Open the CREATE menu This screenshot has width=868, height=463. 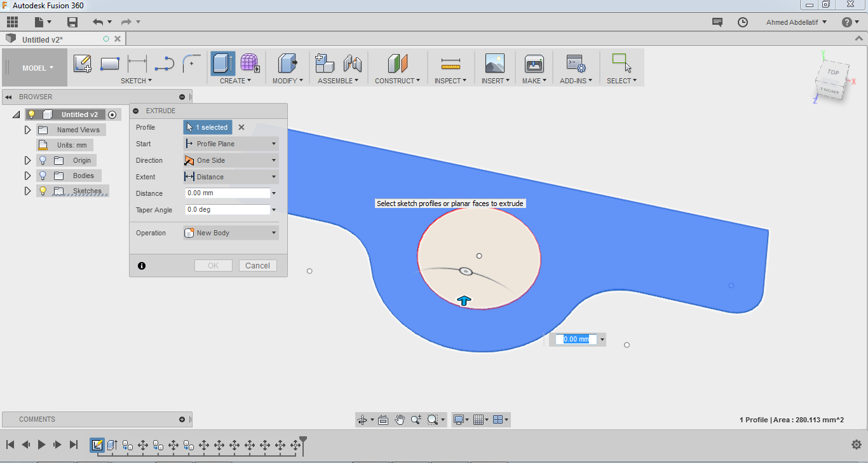click(x=235, y=81)
